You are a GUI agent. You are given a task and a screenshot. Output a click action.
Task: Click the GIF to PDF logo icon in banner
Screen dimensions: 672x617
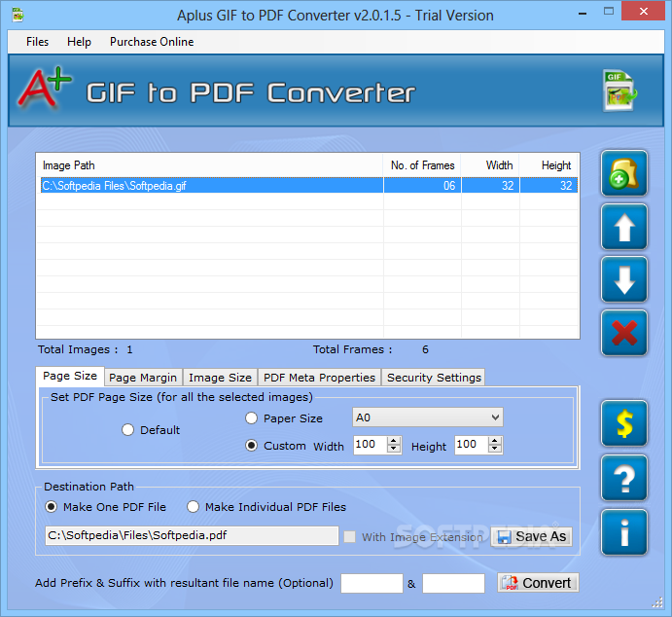[x=619, y=91]
